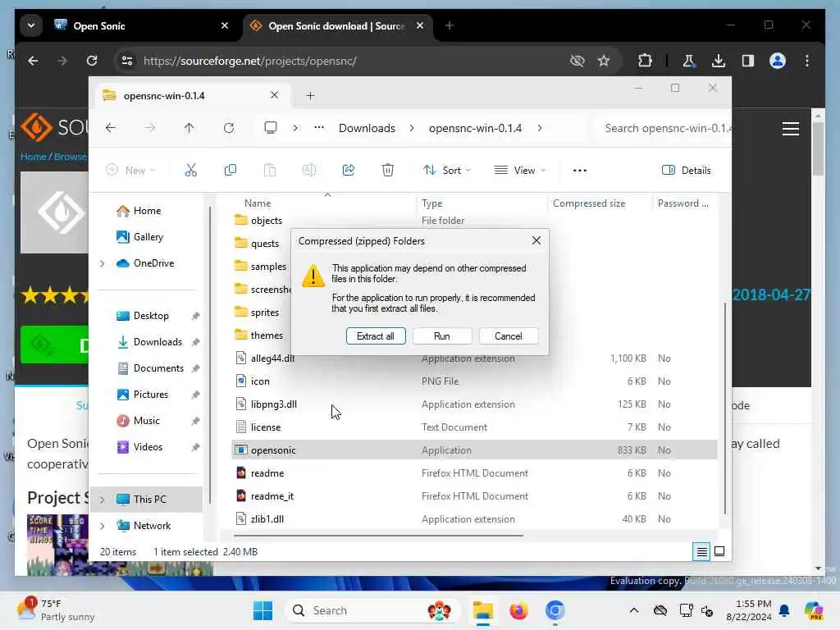This screenshot has width=840, height=630.
Task: Open the Windows Start menu
Action: 263,610
